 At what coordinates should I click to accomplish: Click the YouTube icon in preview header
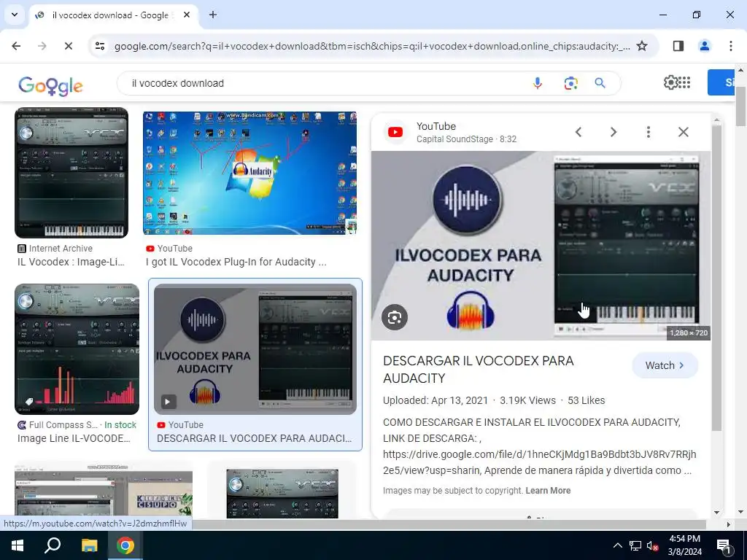tap(395, 132)
